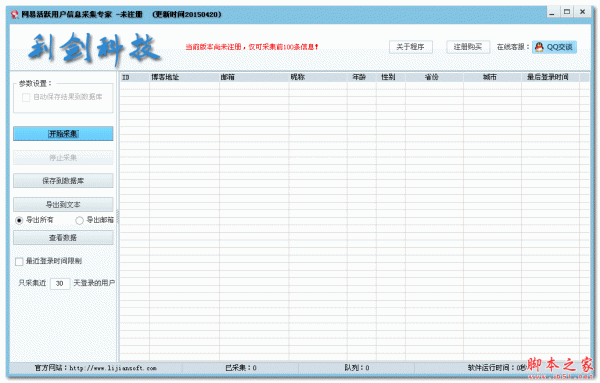Open the 关于程序 dialog
The width and height of the screenshot is (600, 383).
click(411, 47)
